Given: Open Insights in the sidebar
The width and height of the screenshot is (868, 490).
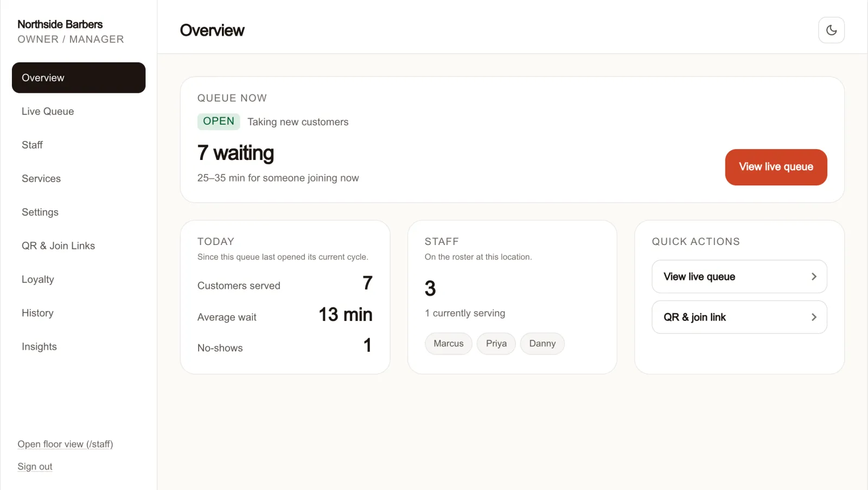Looking at the screenshot, I should (x=79, y=346).
